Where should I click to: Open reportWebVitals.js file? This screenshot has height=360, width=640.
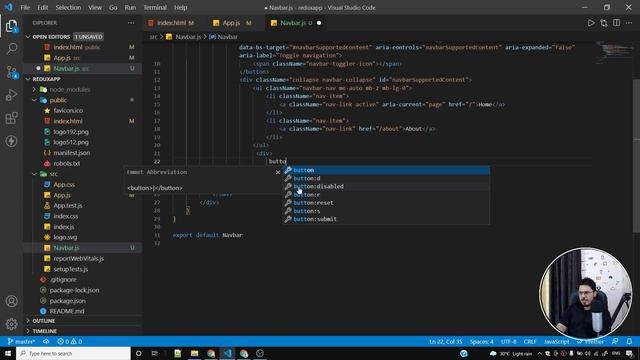78,258
